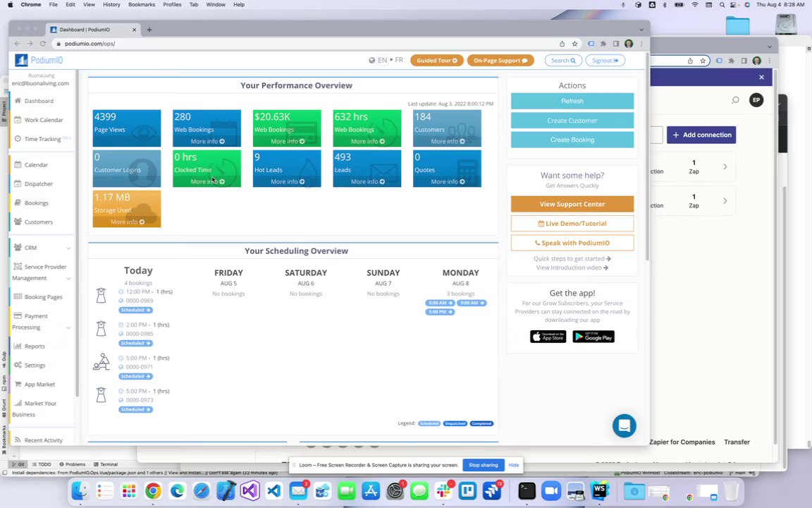This screenshot has width=812, height=508.
Task: Switch the language to EN
Action: [x=382, y=60]
